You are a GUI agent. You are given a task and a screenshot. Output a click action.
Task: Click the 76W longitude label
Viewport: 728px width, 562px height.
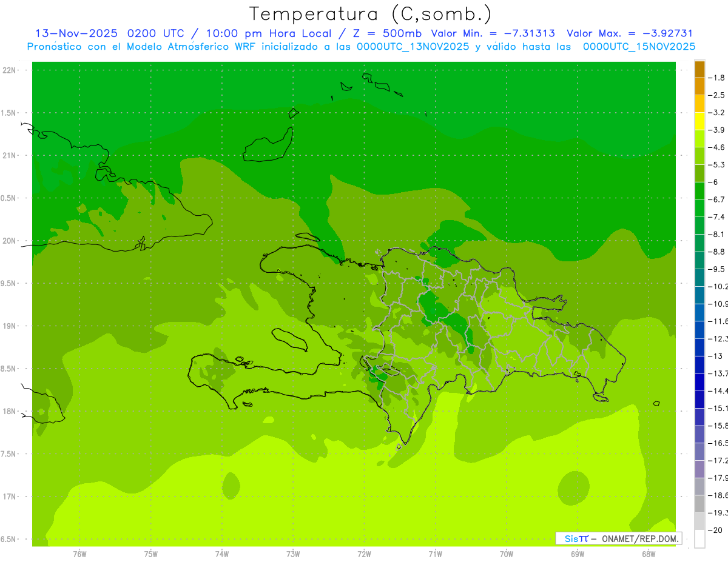coord(79,554)
